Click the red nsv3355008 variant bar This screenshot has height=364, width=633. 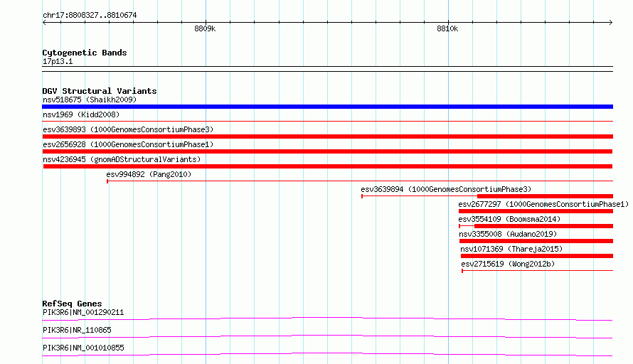(536, 241)
